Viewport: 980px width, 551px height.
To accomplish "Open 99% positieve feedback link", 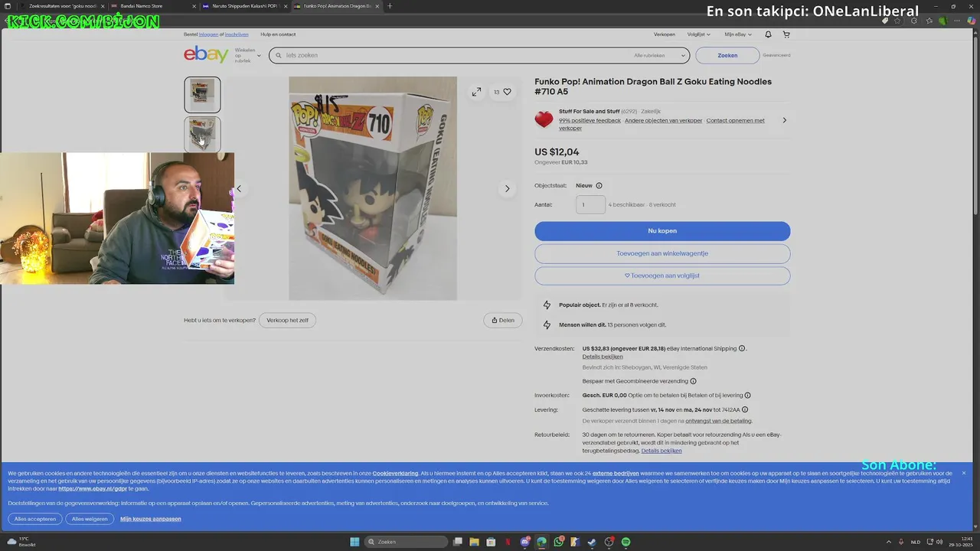I will 590,120.
